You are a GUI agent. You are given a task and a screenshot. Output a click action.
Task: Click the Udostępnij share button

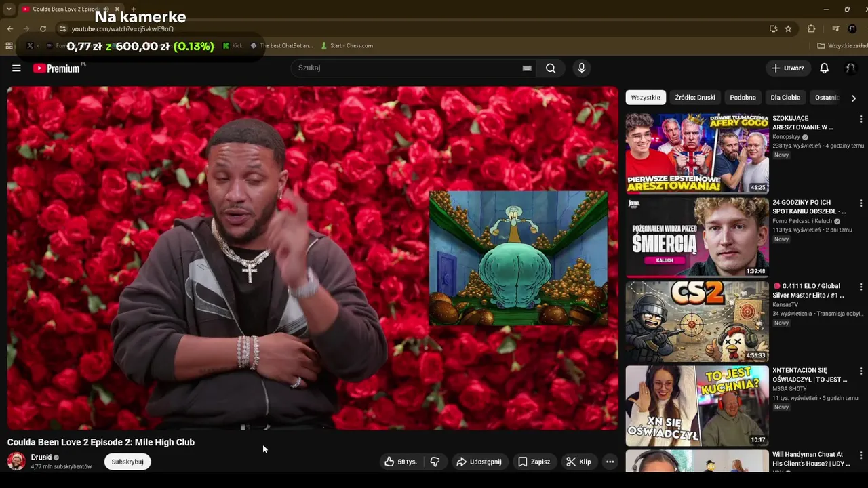point(479,462)
